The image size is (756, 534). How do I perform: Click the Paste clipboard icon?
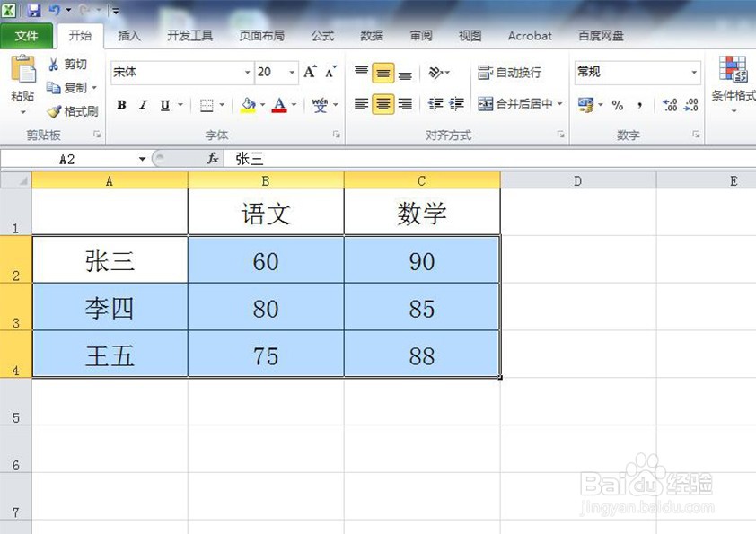[x=22, y=70]
